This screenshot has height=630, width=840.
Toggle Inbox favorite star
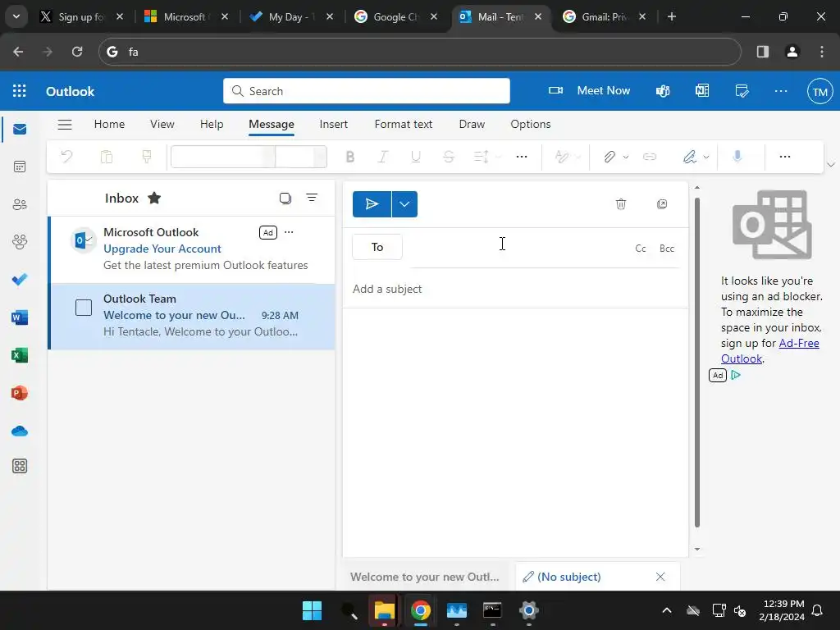154,199
